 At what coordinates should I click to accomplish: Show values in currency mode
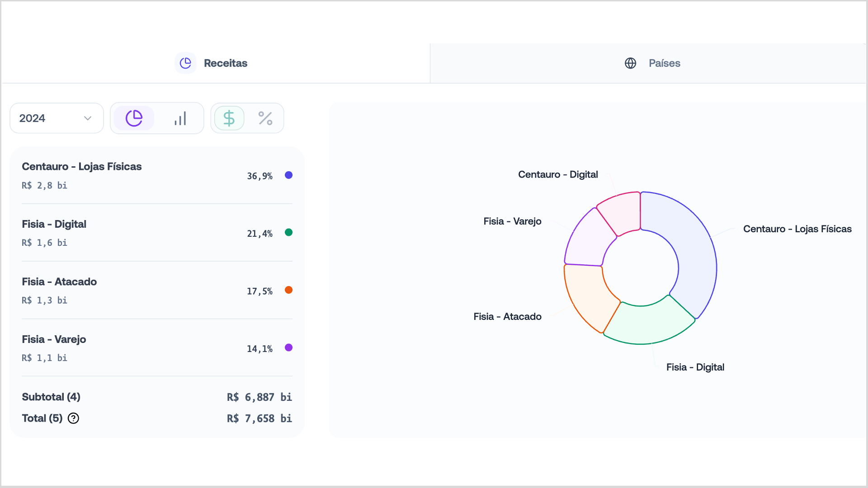(229, 118)
